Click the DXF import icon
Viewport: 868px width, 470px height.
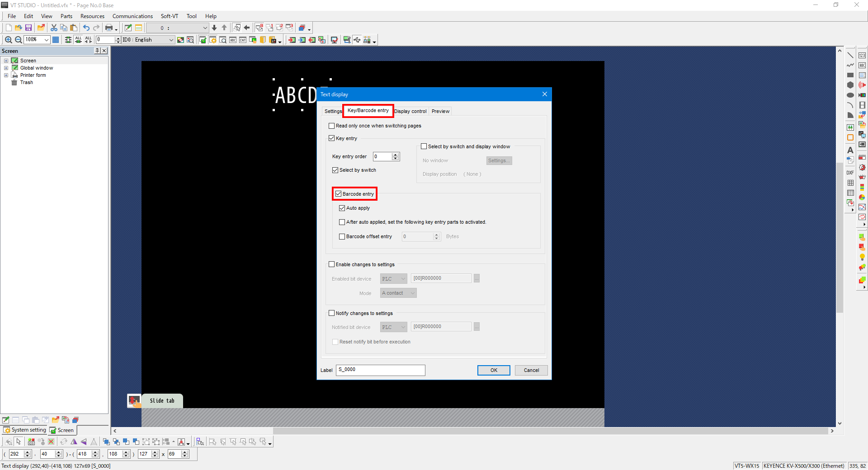(x=850, y=173)
